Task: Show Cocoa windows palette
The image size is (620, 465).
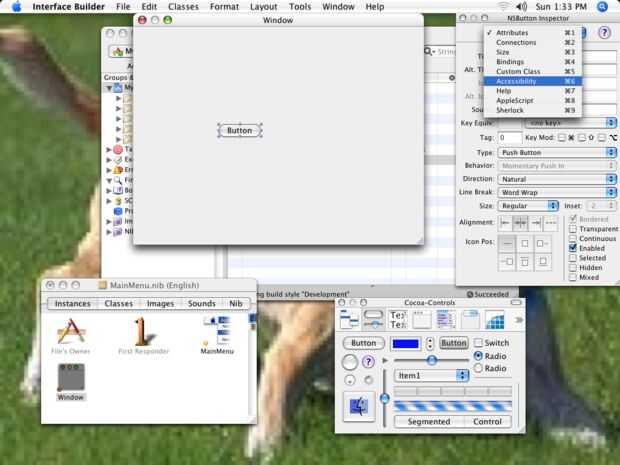Action: pyautogui.click(x=422, y=319)
